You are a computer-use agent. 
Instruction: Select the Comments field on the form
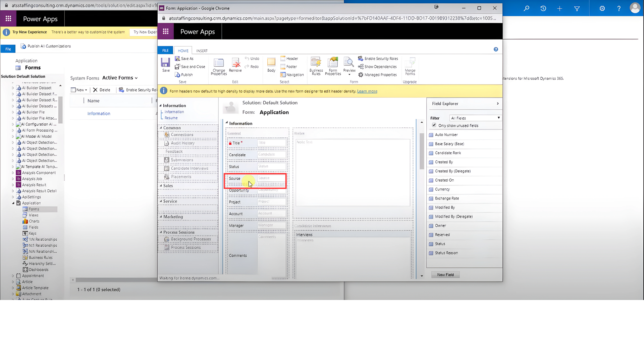(x=257, y=255)
